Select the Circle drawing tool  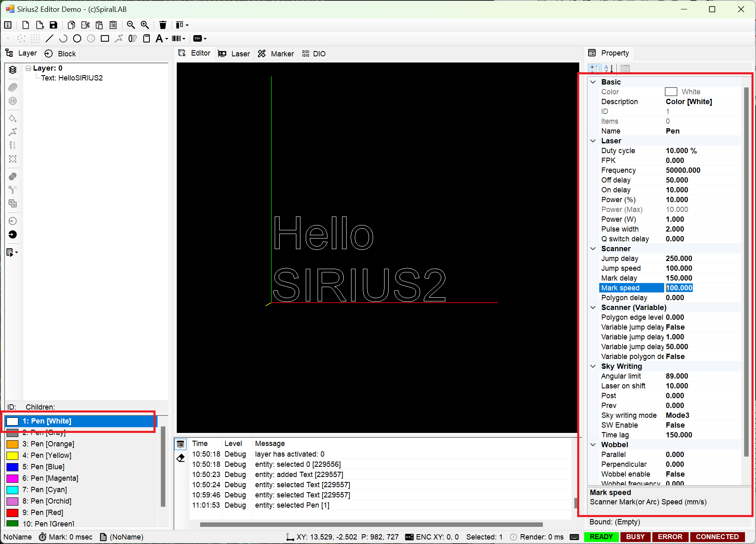click(77, 38)
